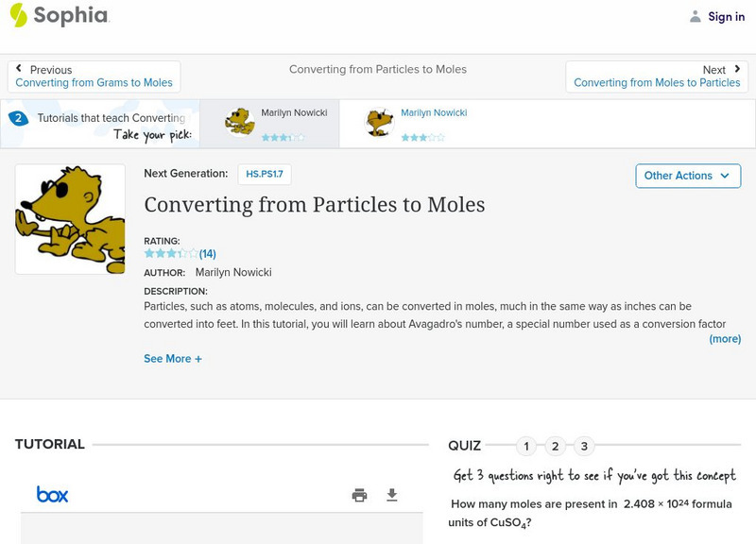Click the Sophia logo icon
This screenshot has width=756, height=544.
point(17,15)
